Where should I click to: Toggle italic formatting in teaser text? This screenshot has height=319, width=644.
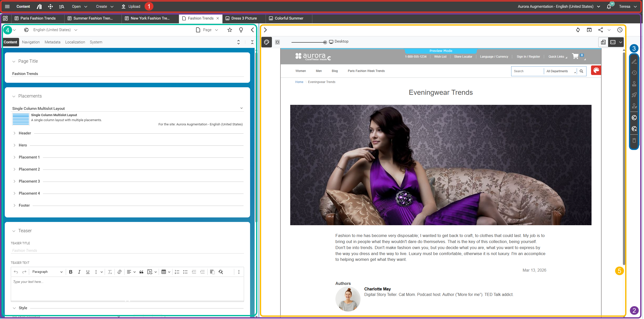pos(79,272)
